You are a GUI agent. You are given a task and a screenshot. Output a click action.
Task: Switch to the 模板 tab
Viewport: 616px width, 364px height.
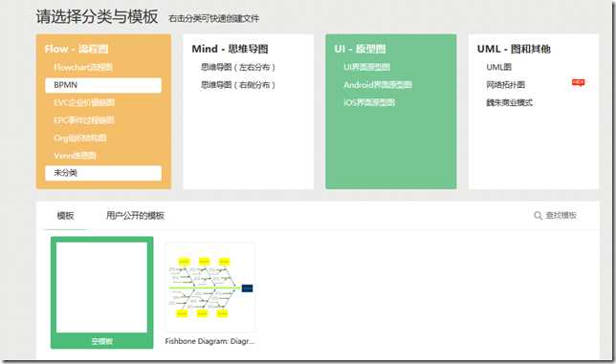click(65, 215)
